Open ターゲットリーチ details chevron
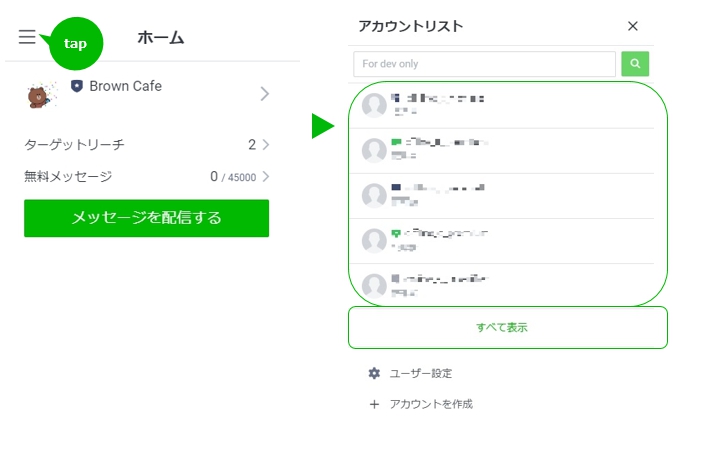 (266, 145)
